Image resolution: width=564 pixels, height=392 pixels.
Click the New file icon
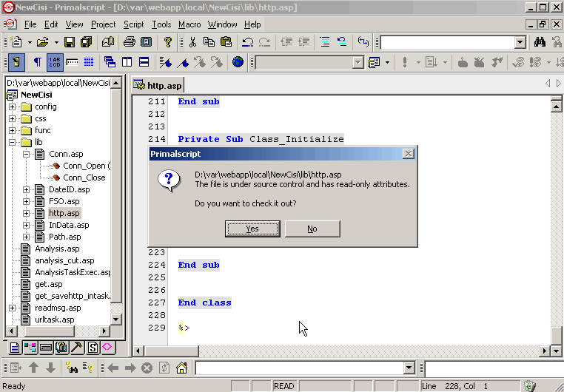[16, 42]
